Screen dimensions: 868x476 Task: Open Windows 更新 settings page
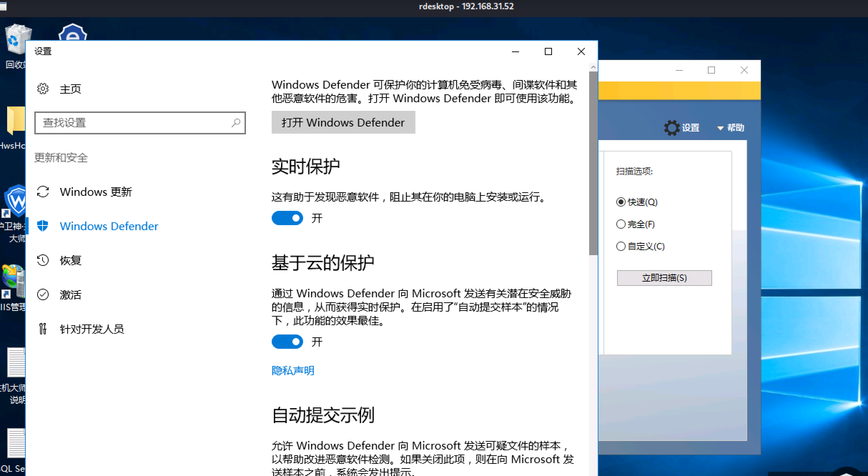pos(96,192)
